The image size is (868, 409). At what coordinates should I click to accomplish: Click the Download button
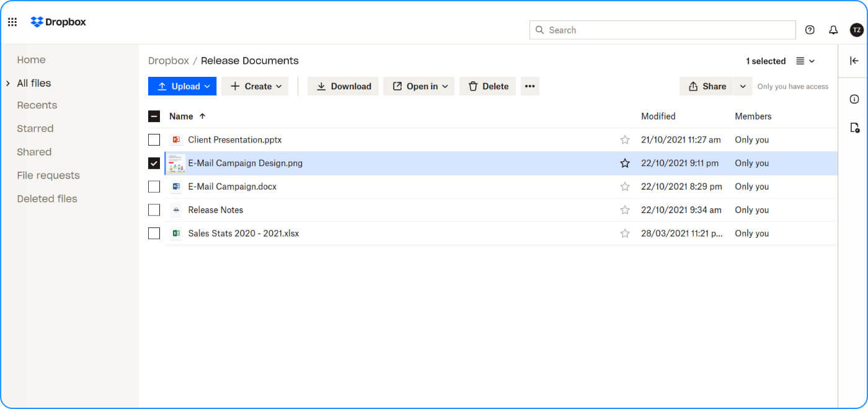point(343,86)
